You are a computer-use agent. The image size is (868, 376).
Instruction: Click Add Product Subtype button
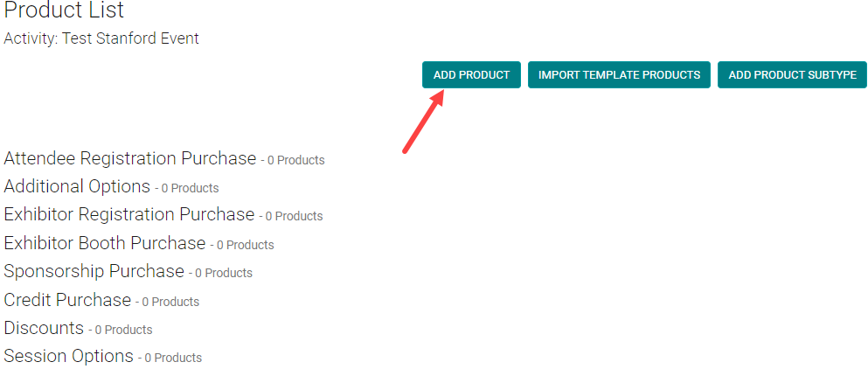(x=792, y=75)
